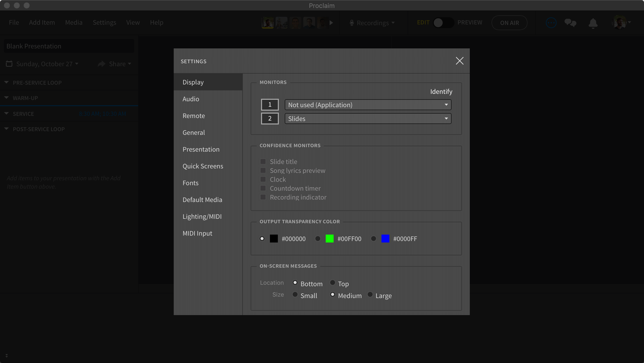Set message location to Bottom
Image resolution: width=644 pixels, height=363 pixels.
point(295,283)
